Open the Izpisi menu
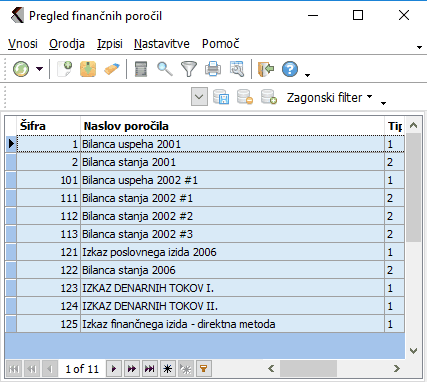Viewport: 427px width, 382px height. point(110,44)
